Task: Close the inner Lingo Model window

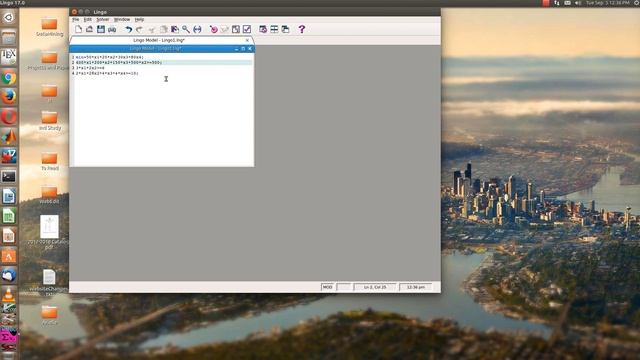Action: click(250, 48)
